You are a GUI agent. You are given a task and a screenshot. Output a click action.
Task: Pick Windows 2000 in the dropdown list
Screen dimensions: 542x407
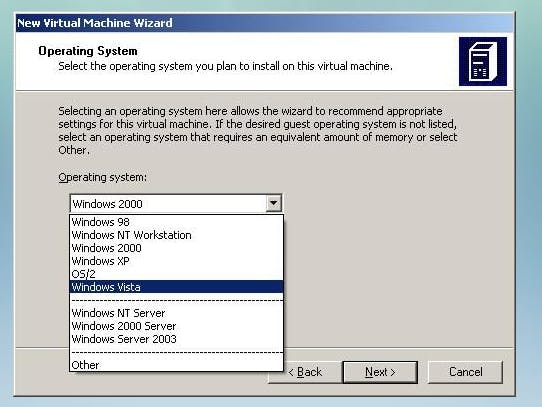point(176,248)
